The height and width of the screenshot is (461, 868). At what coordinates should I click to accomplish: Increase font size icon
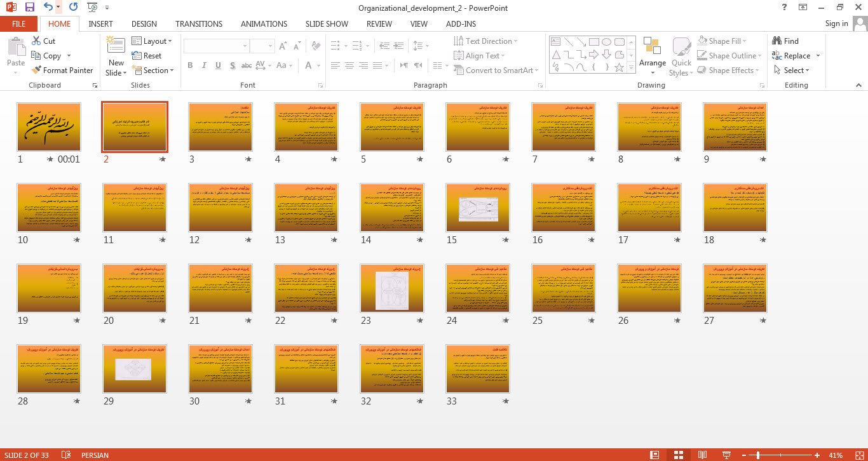282,46
